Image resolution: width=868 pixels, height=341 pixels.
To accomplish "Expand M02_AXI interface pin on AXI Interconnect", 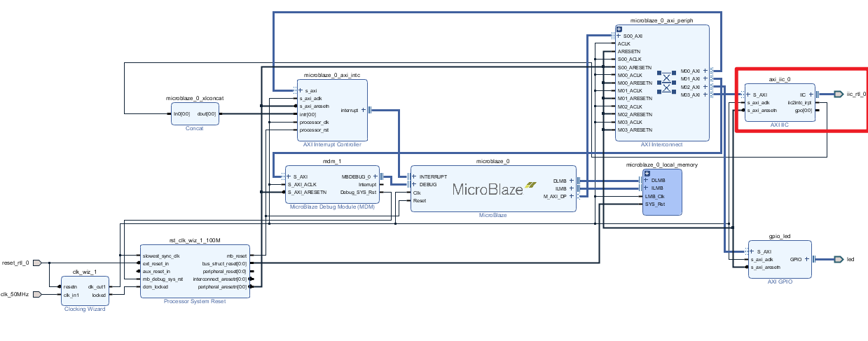I will point(705,87).
